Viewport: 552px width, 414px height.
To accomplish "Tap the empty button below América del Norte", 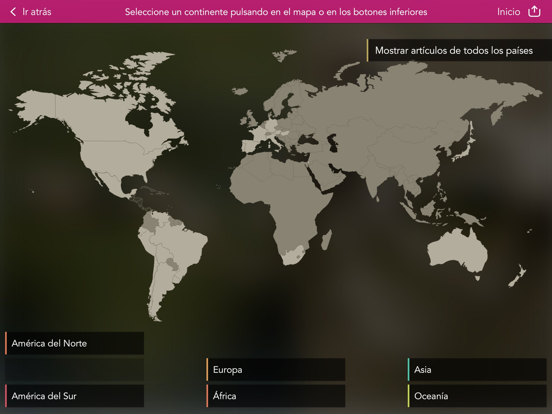I will 74,370.
